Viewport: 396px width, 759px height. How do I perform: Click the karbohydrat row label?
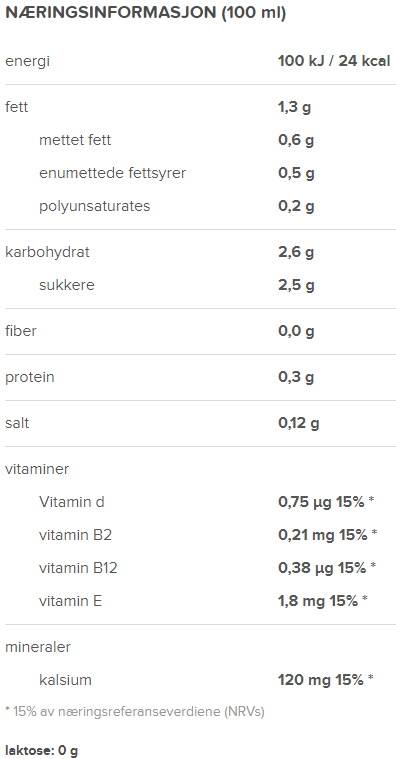coord(47,252)
